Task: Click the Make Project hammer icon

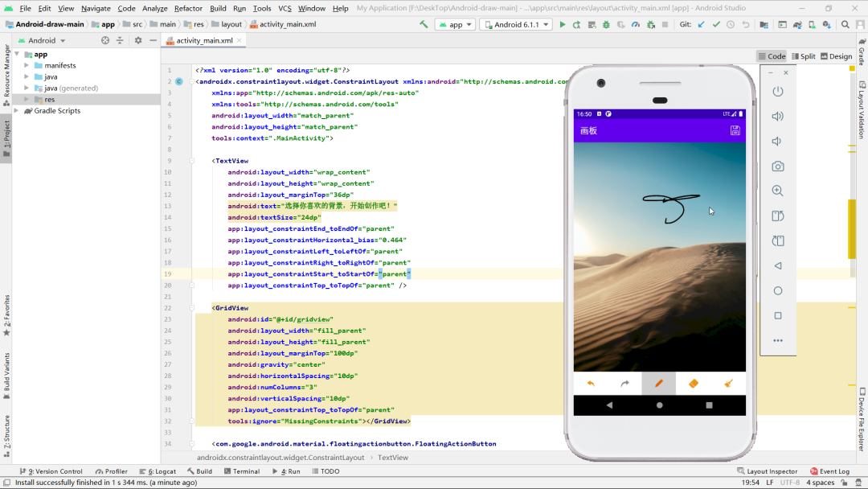Action: (424, 24)
